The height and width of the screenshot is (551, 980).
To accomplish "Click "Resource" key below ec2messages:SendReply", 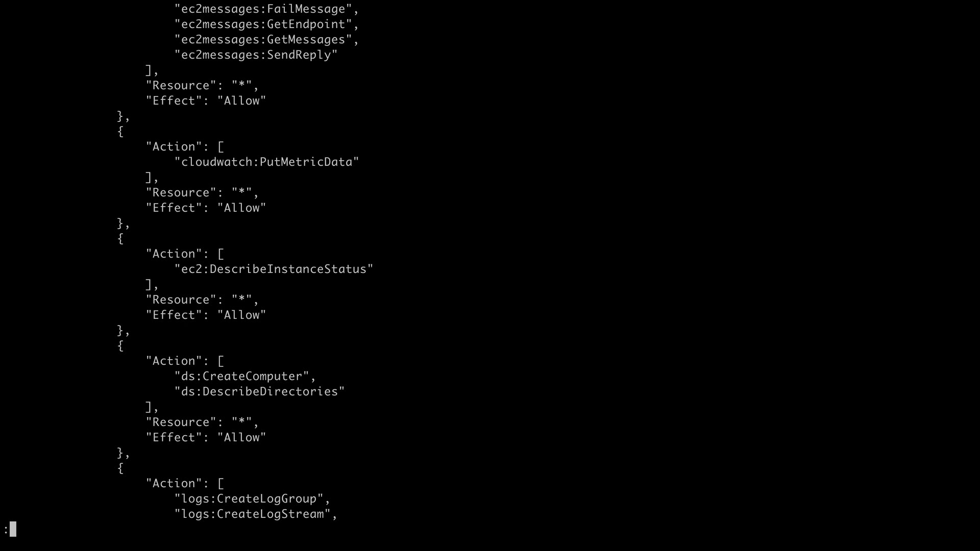I will pyautogui.click(x=181, y=86).
